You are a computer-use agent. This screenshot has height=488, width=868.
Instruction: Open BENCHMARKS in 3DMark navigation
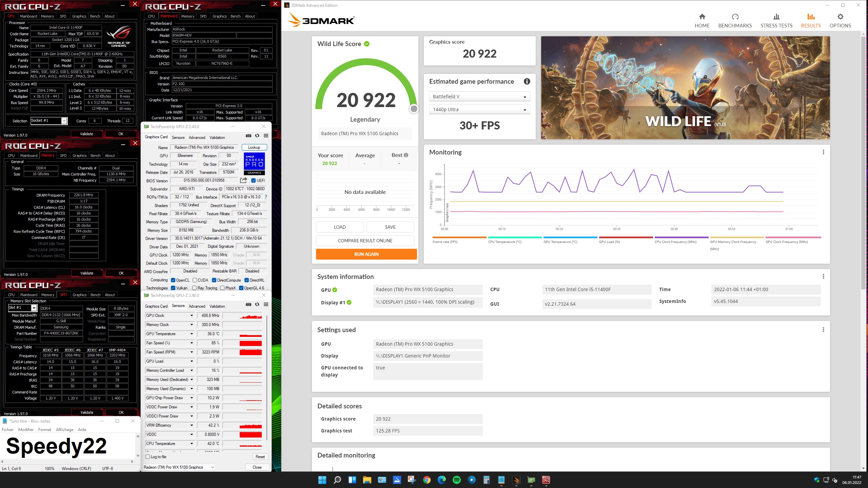point(735,21)
